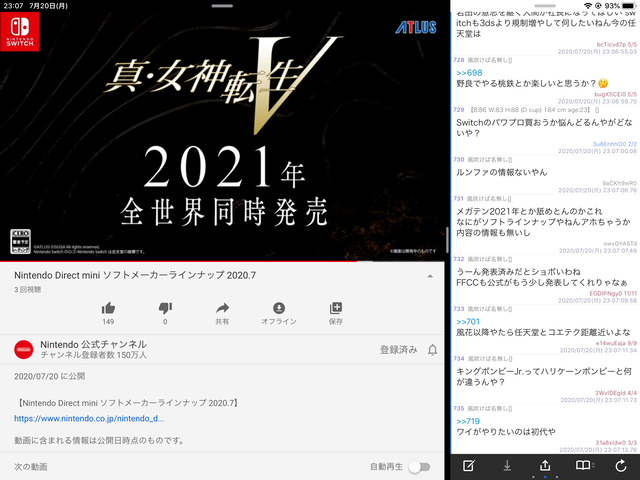Open the Nintendo channel red avatar
The image size is (640, 480).
[x=24, y=350]
